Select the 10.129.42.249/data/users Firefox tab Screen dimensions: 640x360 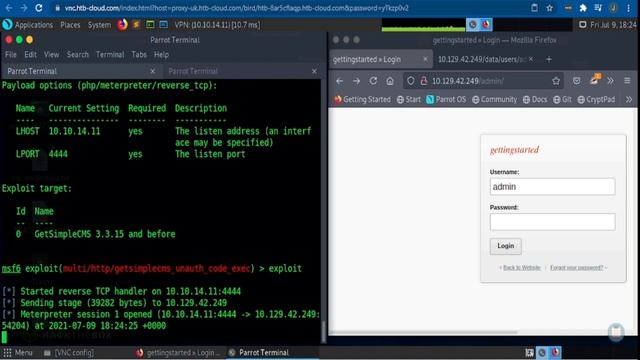486,60
